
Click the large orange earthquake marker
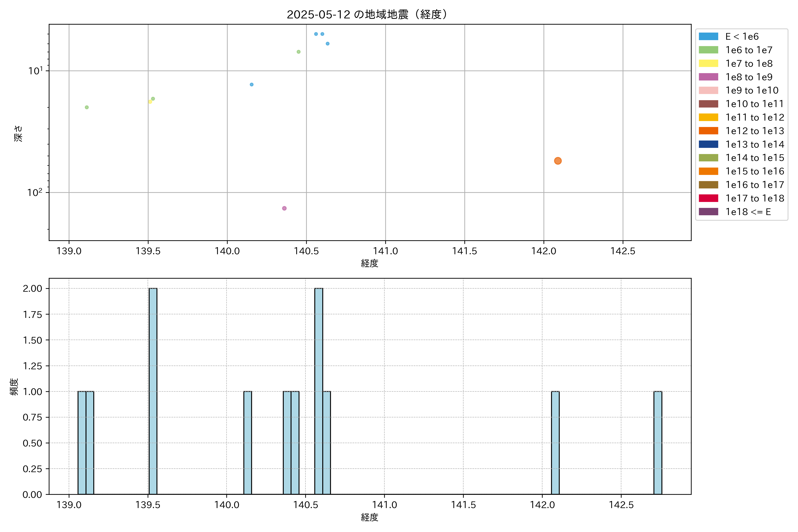[x=557, y=161]
